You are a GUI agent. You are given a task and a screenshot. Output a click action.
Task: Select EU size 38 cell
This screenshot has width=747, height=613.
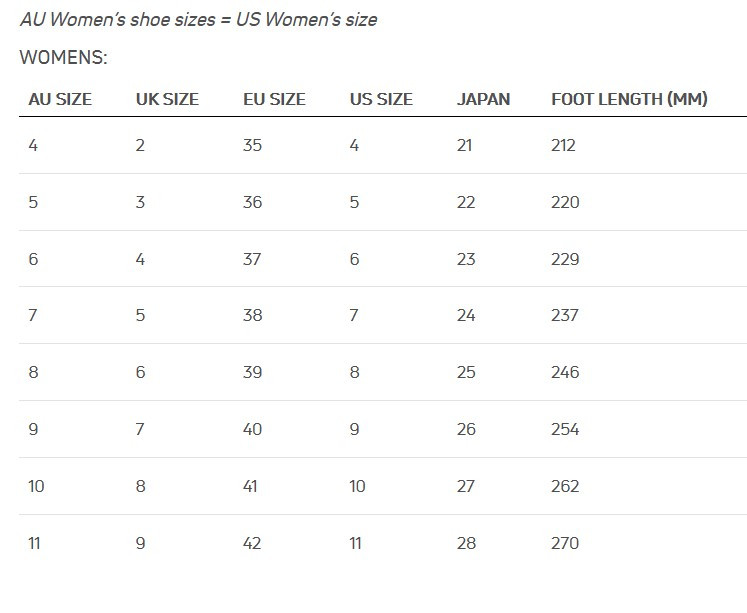coord(252,315)
